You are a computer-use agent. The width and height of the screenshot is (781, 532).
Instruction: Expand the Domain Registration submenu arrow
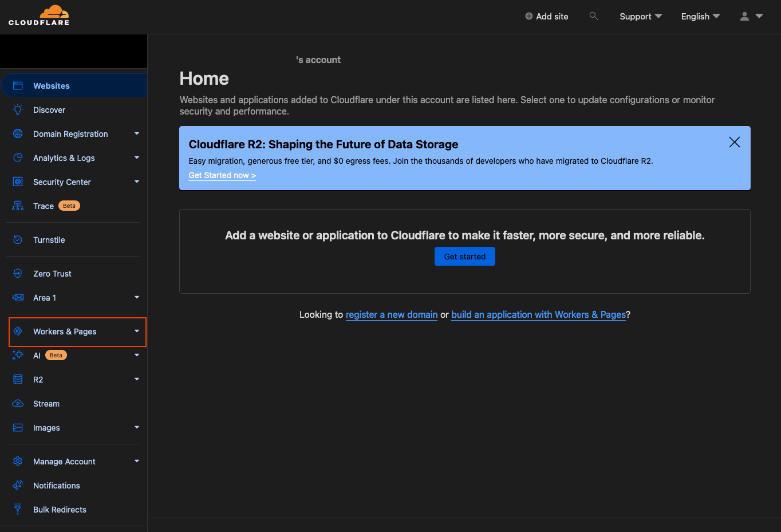pos(137,134)
